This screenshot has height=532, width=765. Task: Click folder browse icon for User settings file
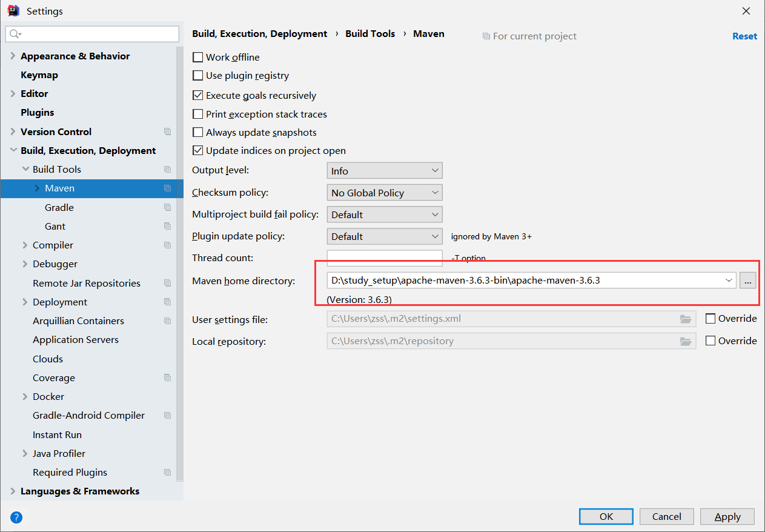pyautogui.click(x=686, y=319)
